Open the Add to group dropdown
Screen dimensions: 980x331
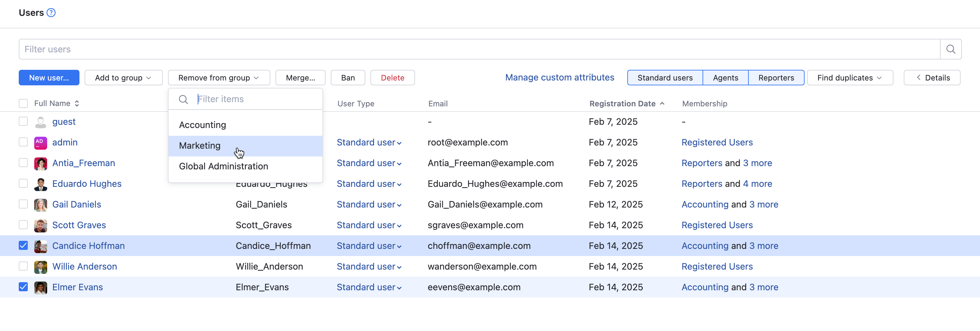[123, 78]
